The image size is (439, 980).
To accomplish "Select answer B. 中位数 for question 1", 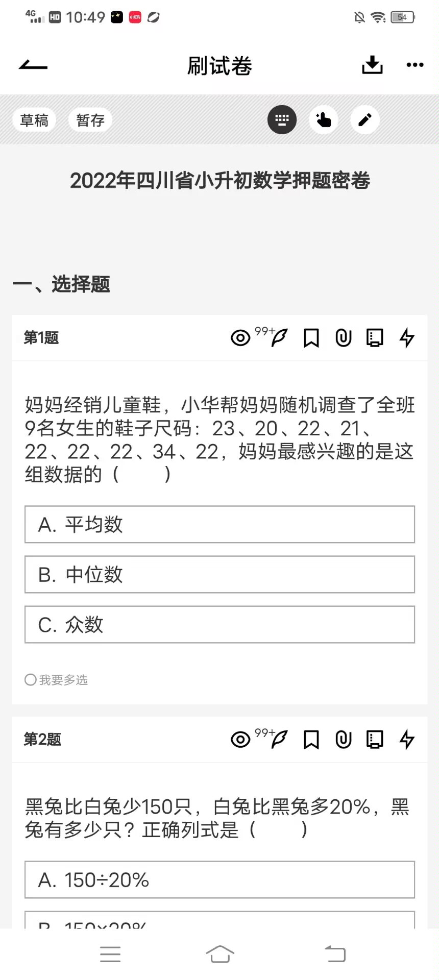I will (219, 575).
